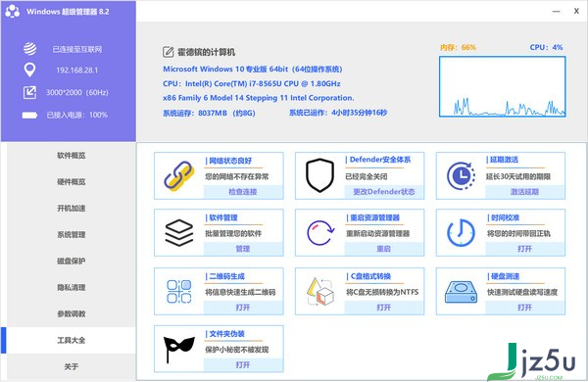
Task: Click the Intel Core i7-8565U CPU line
Action: (252, 83)
